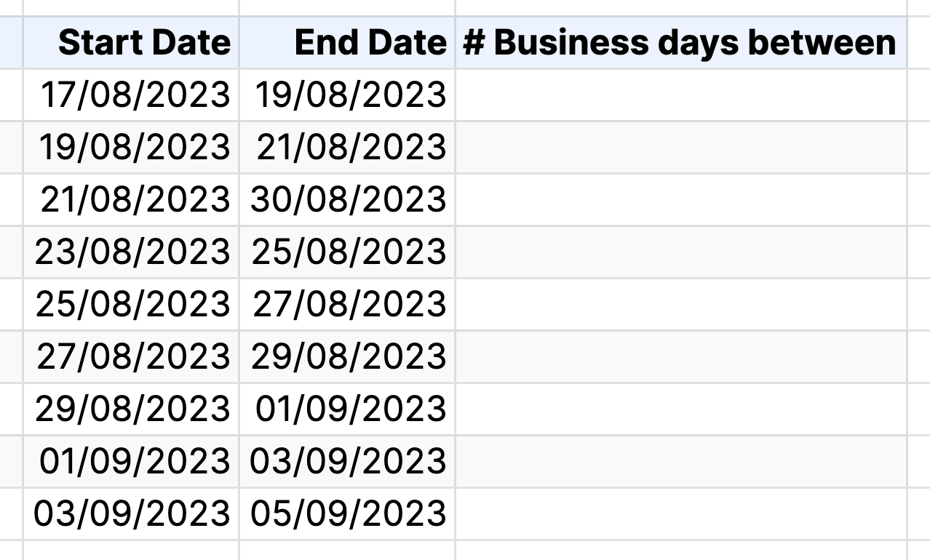Click start date cell 29/08/2023
Screen dimensions: 930x560
pos(131,409)
